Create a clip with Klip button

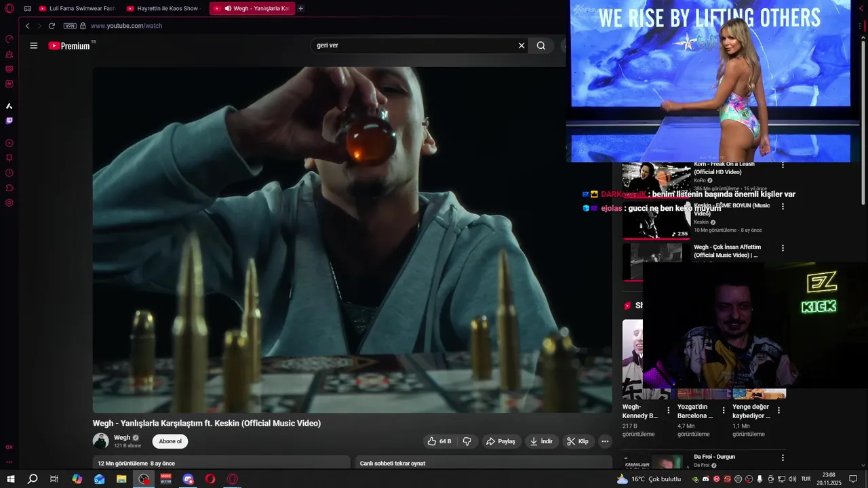pyautogui.click(x=578, y=441)
